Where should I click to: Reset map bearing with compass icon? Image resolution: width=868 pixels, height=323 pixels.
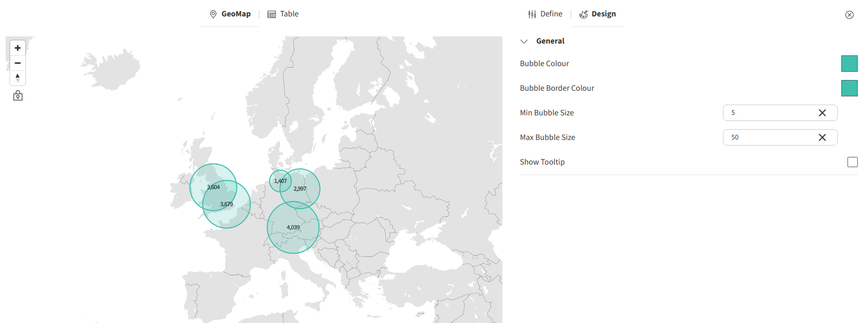(17, 78)
